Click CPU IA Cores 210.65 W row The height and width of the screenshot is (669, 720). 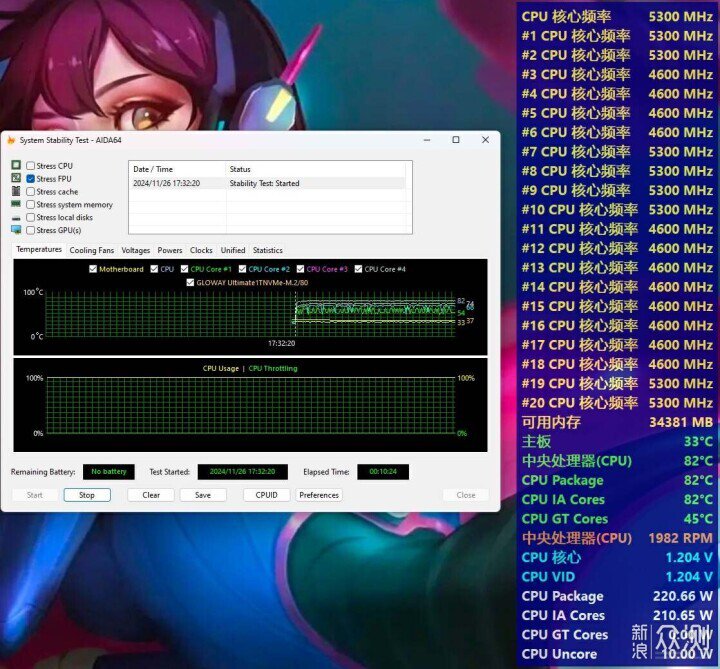pos(617,615)
